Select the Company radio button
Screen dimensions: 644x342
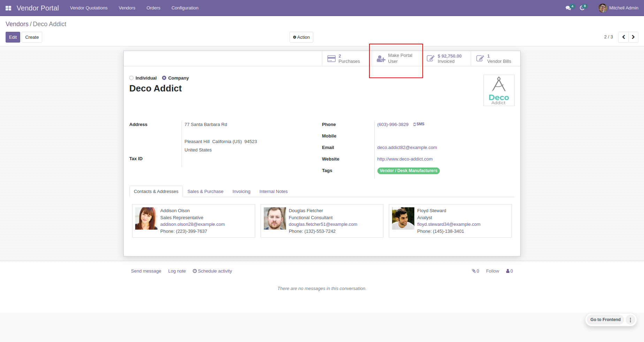(164, 78)
